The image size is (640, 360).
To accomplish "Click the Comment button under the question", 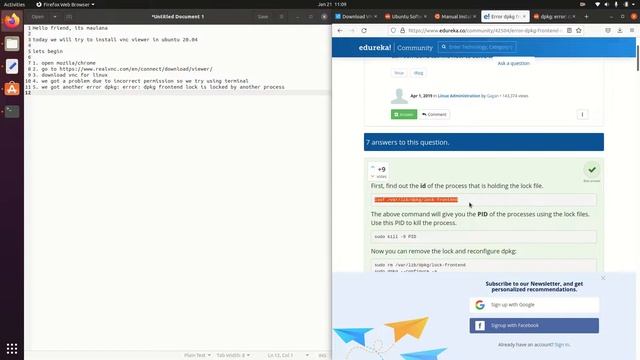I will coord(434,115).
